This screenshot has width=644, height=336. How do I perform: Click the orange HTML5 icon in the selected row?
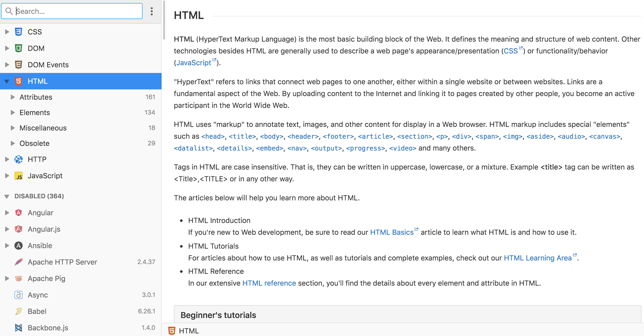[19, 81]
